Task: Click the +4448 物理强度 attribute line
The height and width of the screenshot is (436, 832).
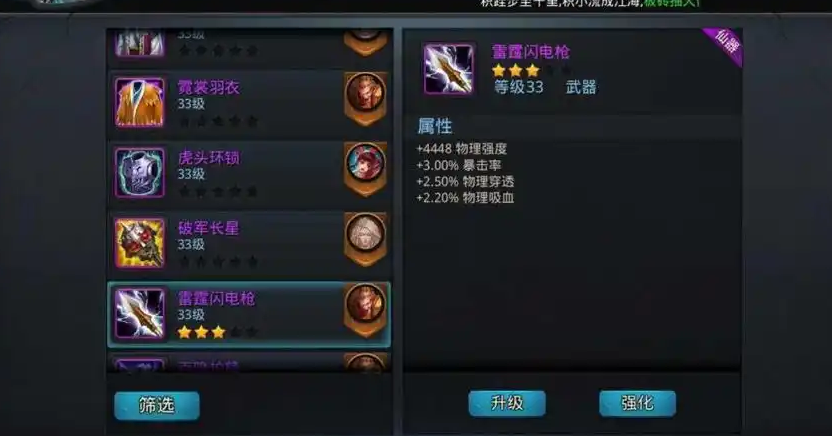Action: 462,149
